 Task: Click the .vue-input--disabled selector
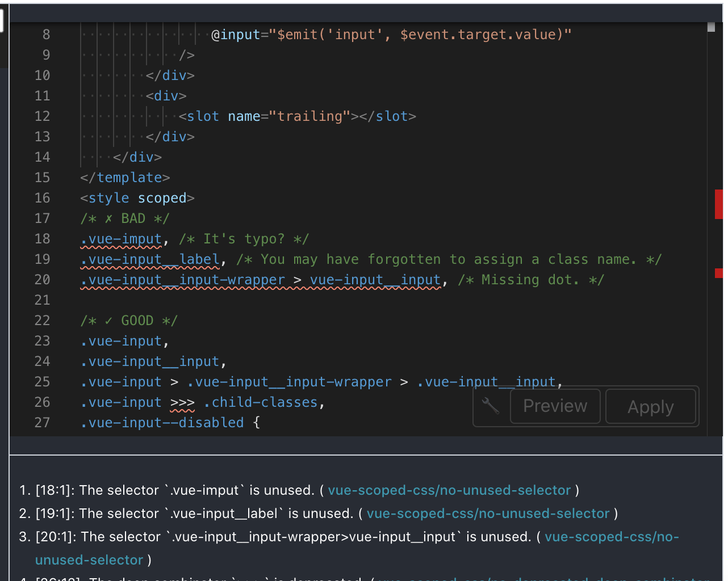click(x=162, y=423)
